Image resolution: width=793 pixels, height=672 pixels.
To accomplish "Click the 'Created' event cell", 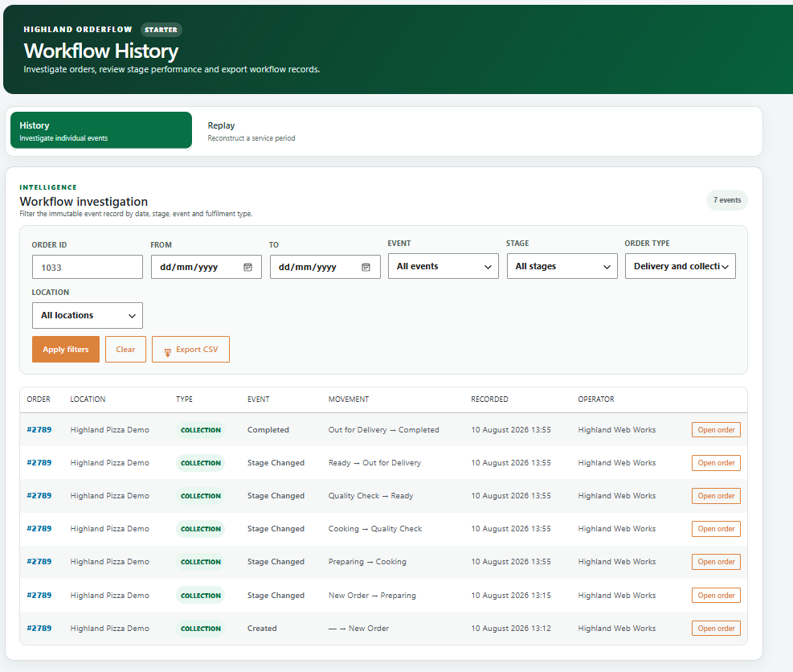I will click(262, 628).
